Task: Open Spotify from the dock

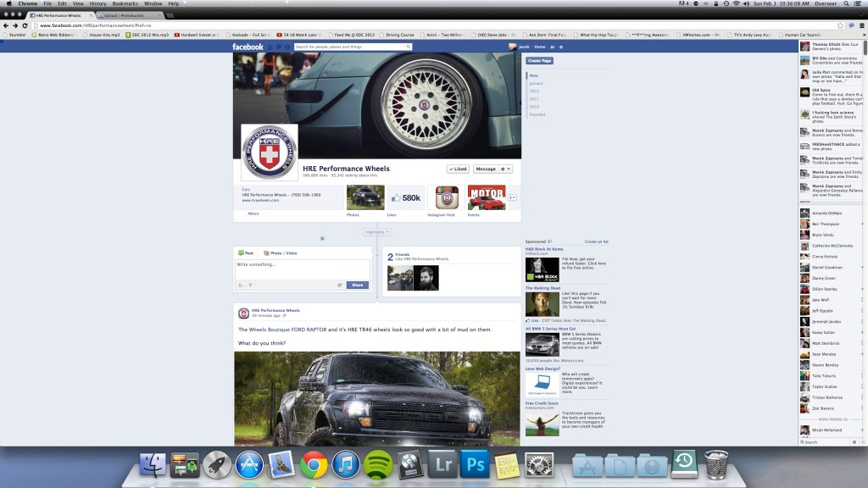Action: pyautogui.click(x=378, y=465)
